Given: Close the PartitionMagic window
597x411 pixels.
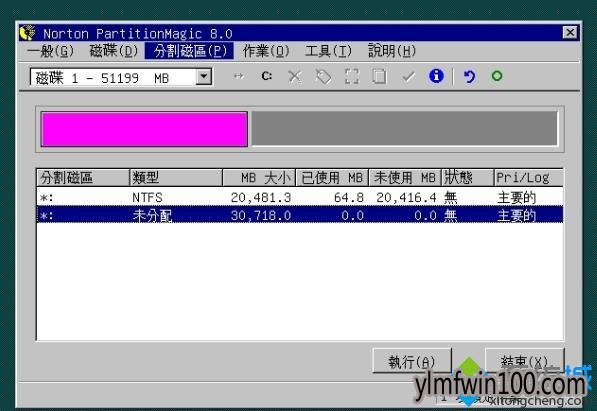Looking at the screenshot, I should [x=570, y=33].
